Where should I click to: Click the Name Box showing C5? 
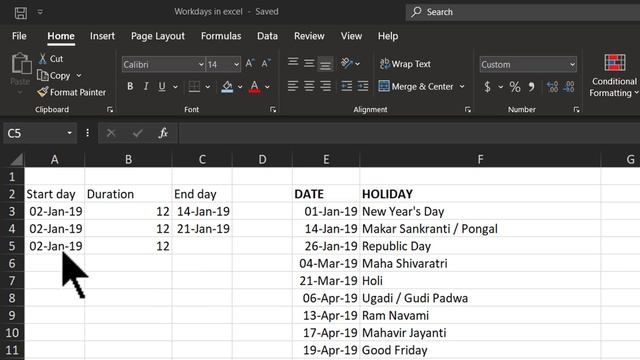pos(40,133)
